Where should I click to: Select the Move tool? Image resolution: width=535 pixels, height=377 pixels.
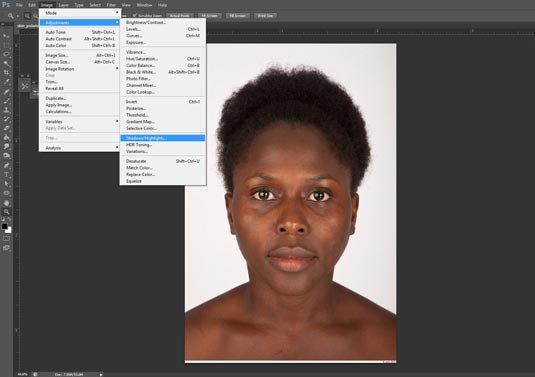coord(6,36)
